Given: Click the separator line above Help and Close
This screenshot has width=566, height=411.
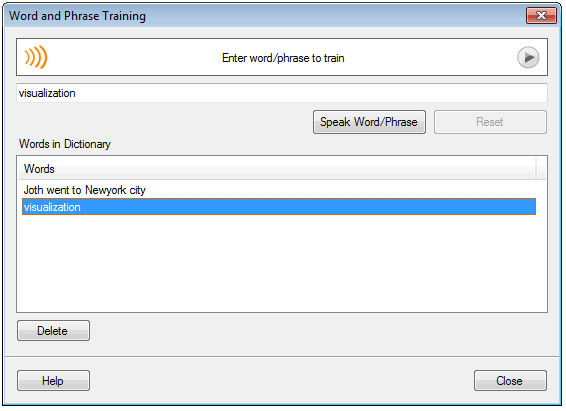Looking at the screenshot, I should (282, 357).
